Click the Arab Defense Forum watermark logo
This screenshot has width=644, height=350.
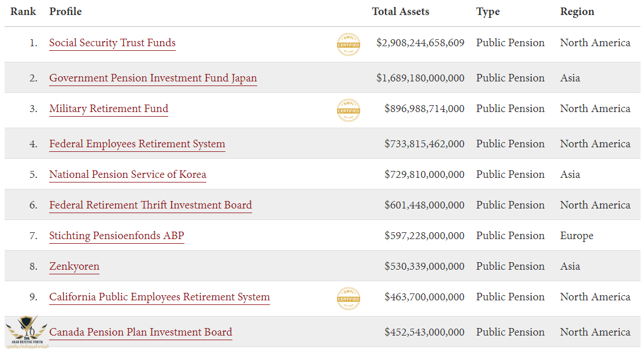pyautogui.click(x=26, y=333)
